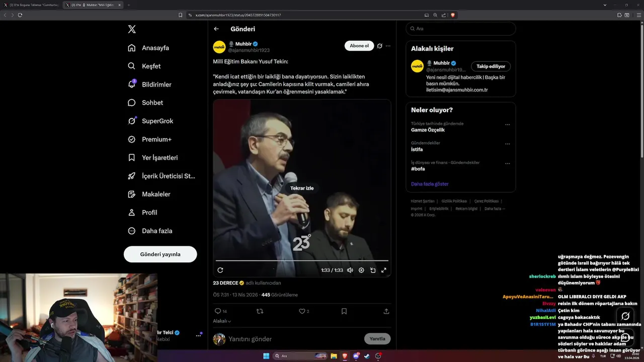Open Premium+ page
The image size is (644, 362).
click(149, 139)
